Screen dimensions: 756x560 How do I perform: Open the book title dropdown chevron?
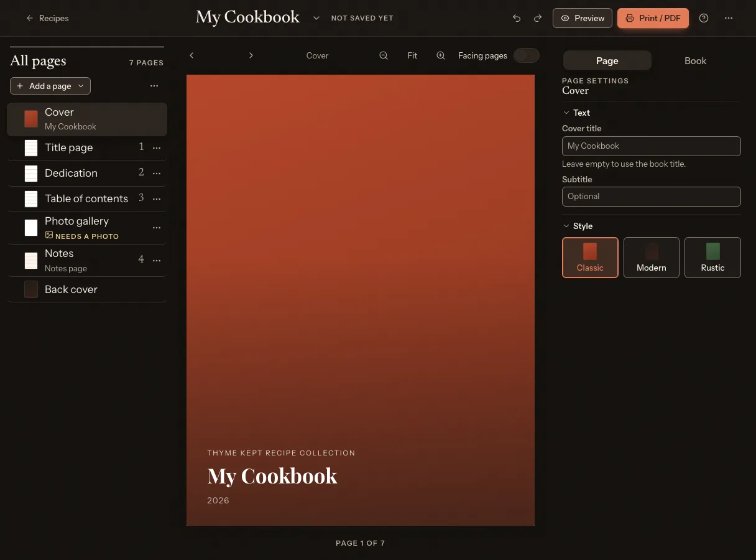pos(316,18)
